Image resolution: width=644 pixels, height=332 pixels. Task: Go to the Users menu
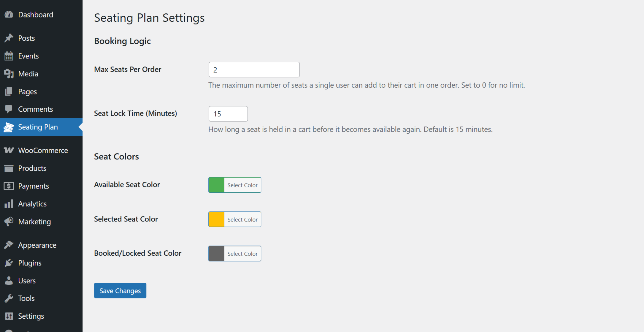point(27,281)
